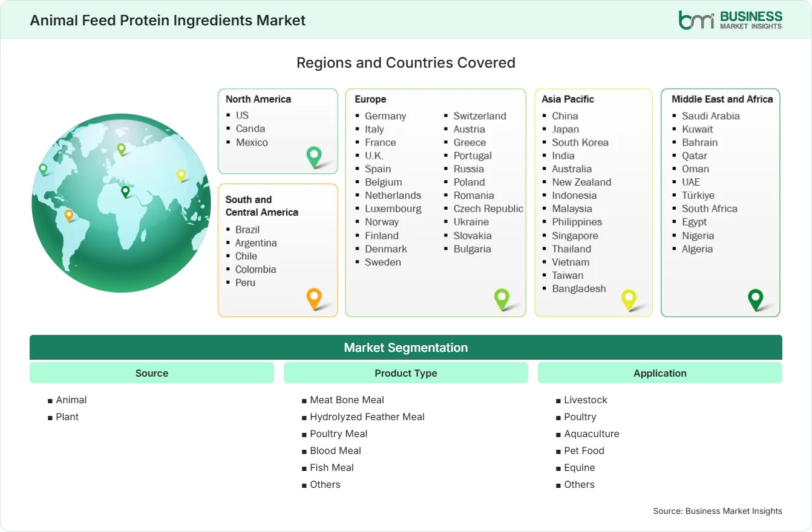The height and width of the screenshot is (532, 812).
Task: Click 'Peru' in the list
Action: point(245,282)
